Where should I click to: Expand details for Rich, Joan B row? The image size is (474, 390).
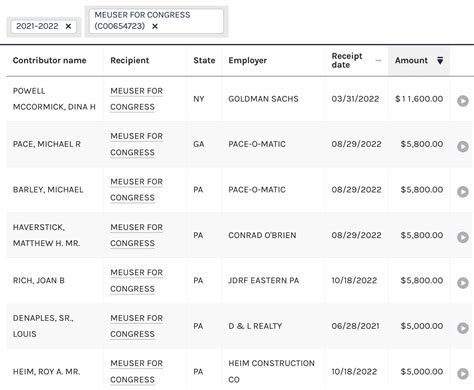pyautogui.click(x=463, y=283)
